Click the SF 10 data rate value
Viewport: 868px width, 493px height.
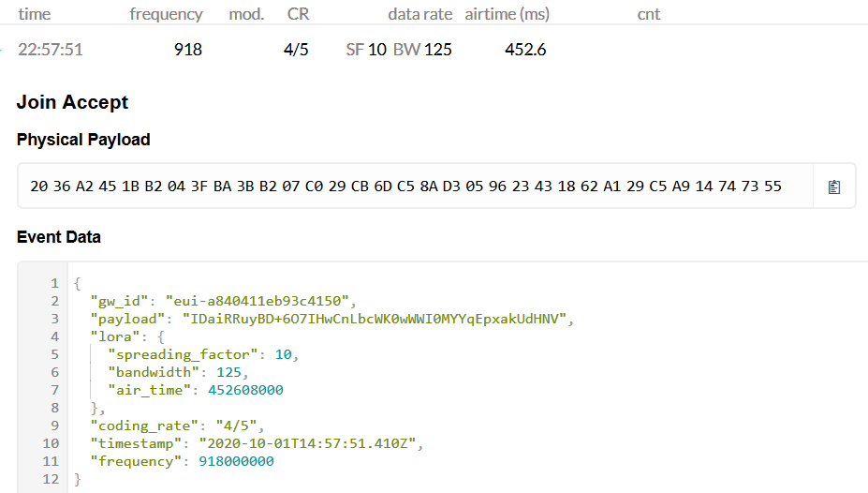coord(366,50)
